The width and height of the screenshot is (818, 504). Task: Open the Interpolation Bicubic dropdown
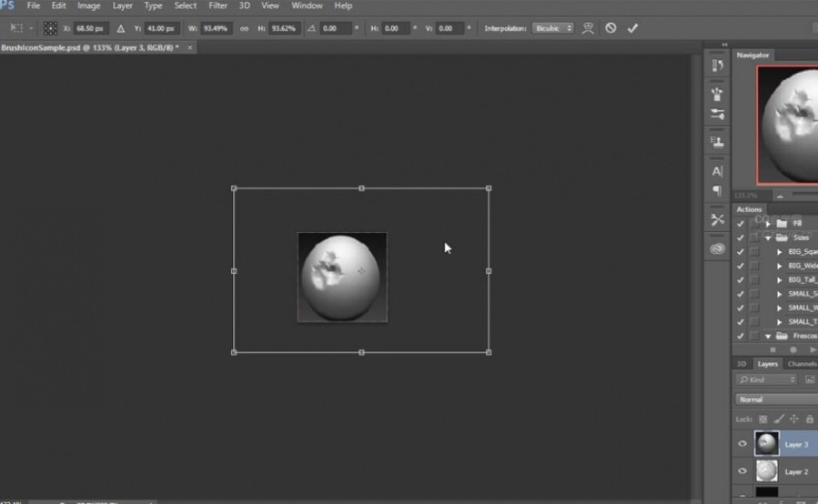(x=552, y=28)
